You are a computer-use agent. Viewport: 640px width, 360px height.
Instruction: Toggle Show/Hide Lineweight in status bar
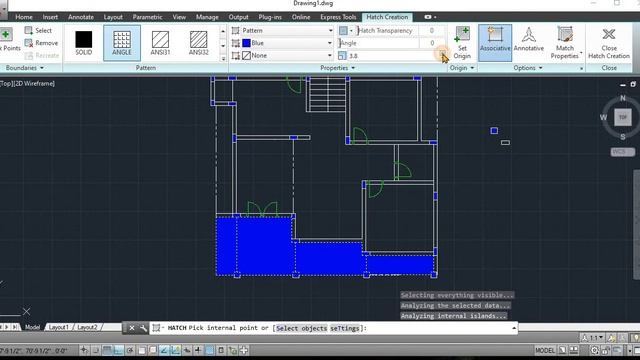pos(198,350)
